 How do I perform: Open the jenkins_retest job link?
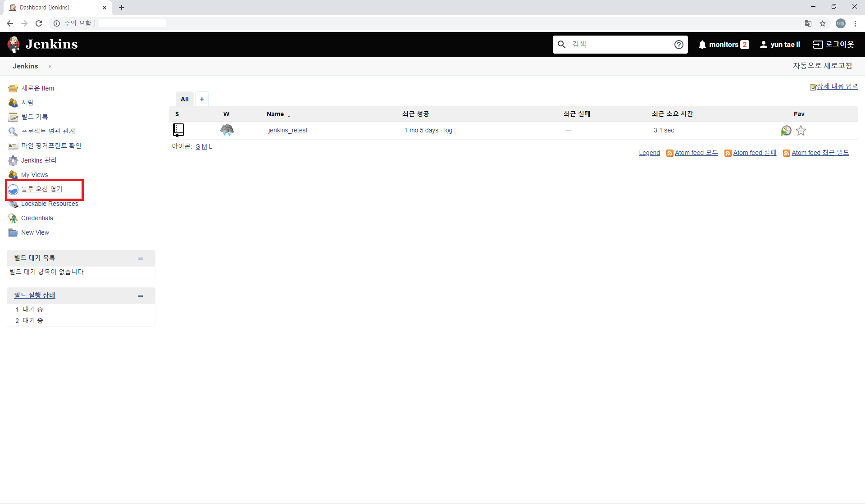[x=288, y=131]
